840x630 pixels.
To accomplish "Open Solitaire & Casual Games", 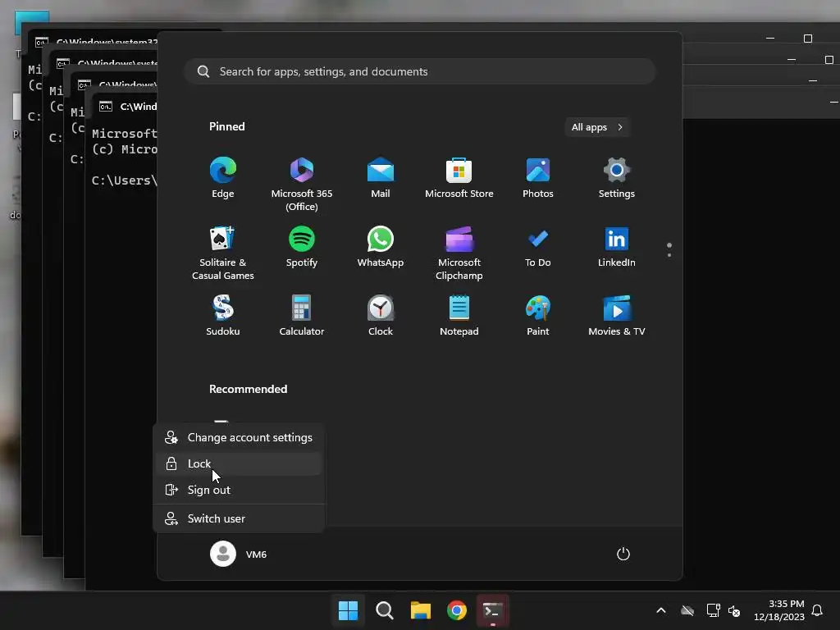I will [223, 253].
